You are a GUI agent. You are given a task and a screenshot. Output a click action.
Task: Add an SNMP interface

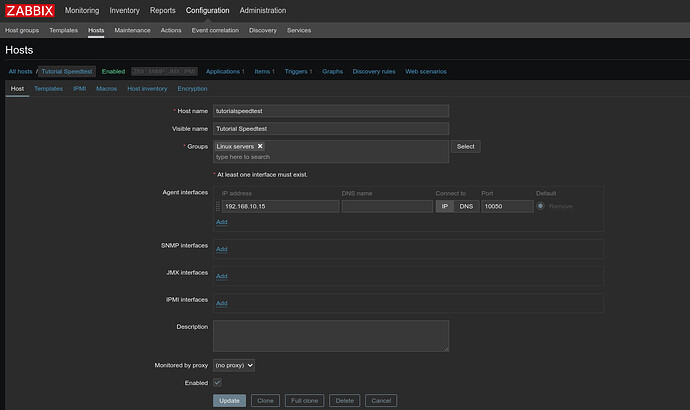pos(222,249)
